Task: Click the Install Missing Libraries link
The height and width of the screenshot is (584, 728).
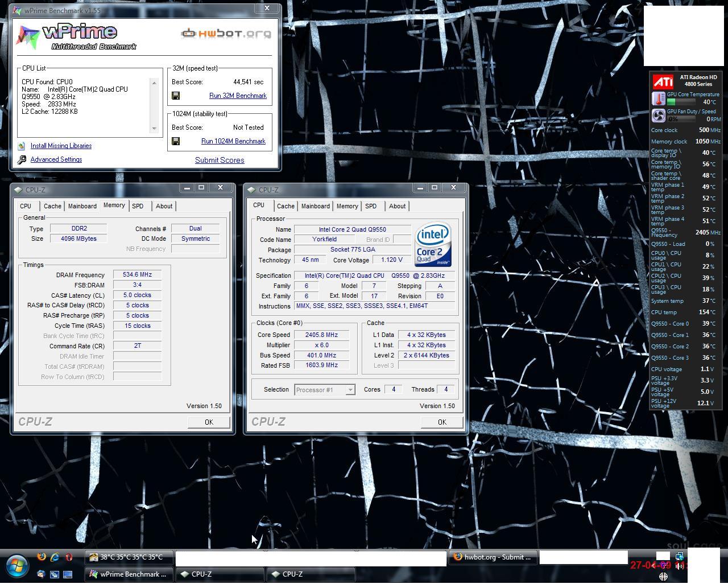Action: tap(61, 146)
